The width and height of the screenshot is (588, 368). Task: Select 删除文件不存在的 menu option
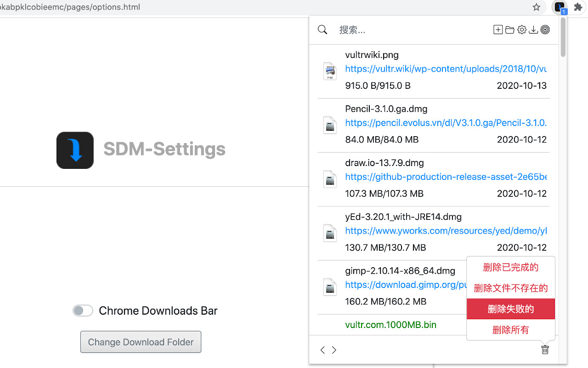[x=511, y=288]
